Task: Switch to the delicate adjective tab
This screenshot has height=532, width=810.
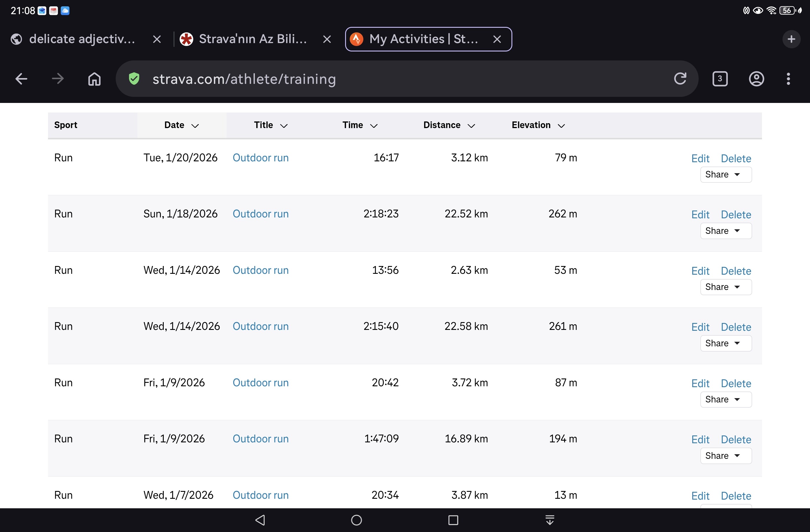Action: [82, 39]
